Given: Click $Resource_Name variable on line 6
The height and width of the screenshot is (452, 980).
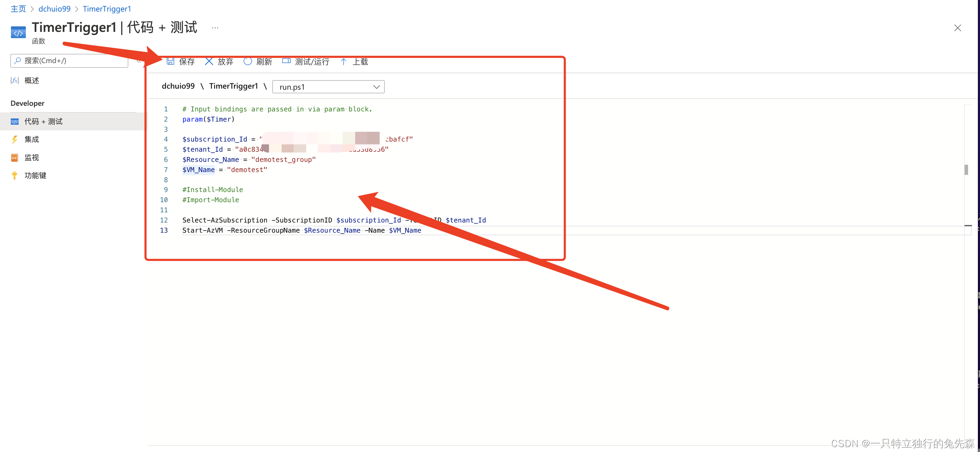Looking at the screenshot, I should pyautogui.click(x=211, y=159).
